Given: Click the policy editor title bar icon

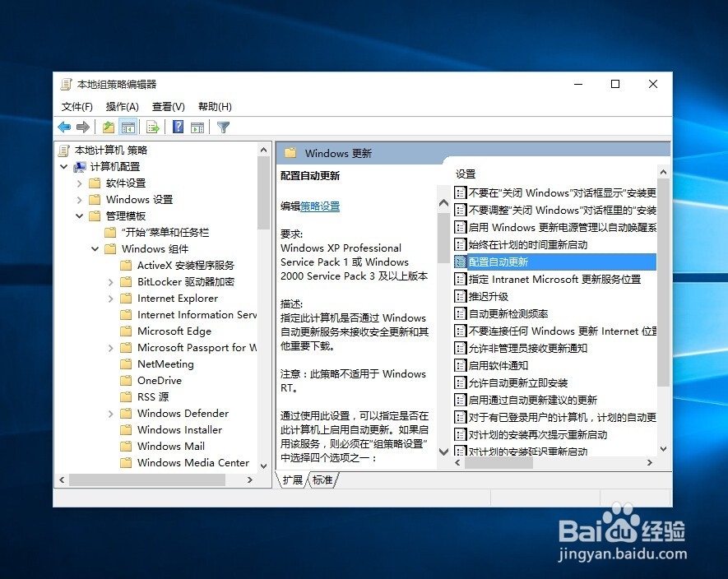Looking at the screenshot, I should (66, 84).
